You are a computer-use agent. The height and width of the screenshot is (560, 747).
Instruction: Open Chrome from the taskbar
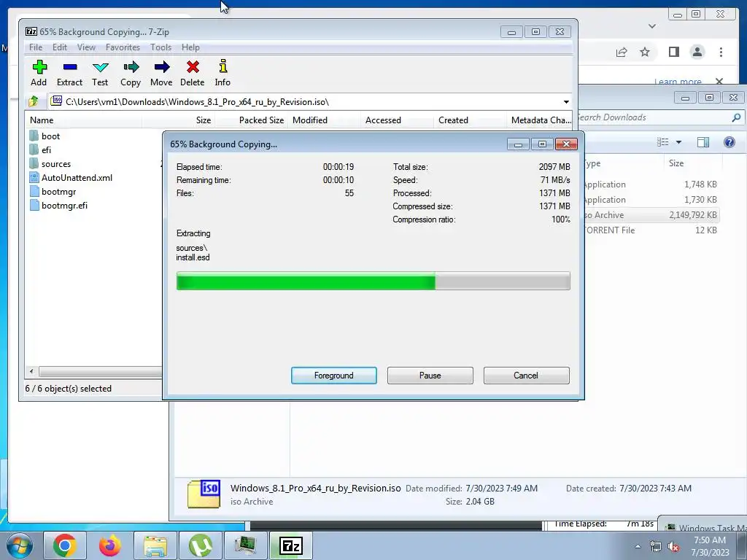click(65, 545)
